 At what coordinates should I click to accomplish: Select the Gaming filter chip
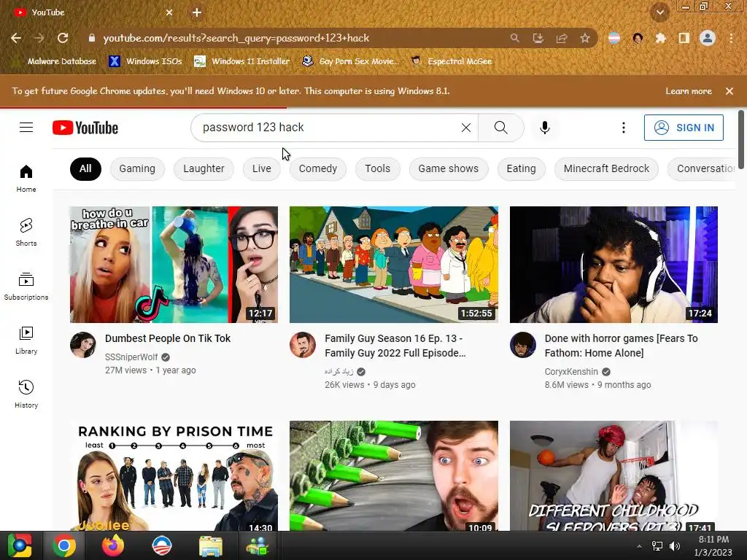(x=137, y=168)
